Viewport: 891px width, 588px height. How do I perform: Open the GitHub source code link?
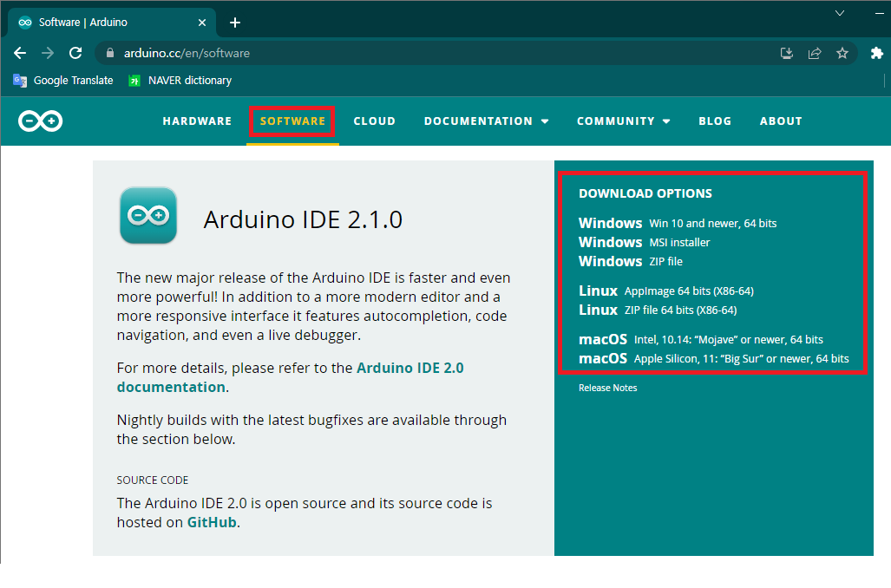tap(212, 523)
